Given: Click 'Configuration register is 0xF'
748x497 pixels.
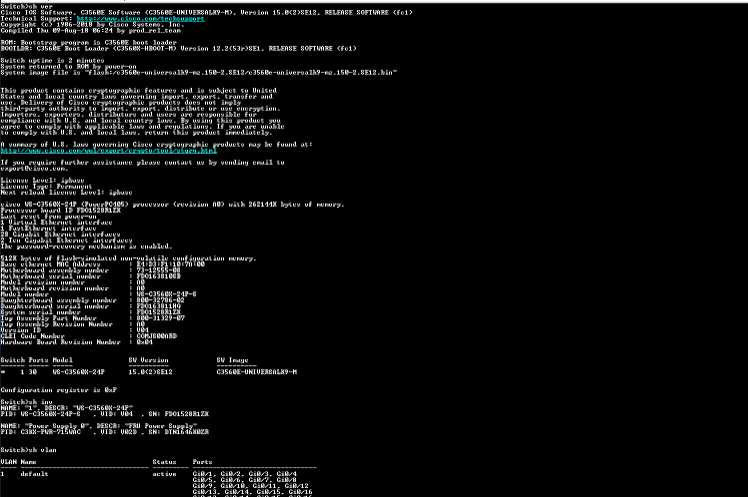Looking at the screenshot, I should click(59, 390).
